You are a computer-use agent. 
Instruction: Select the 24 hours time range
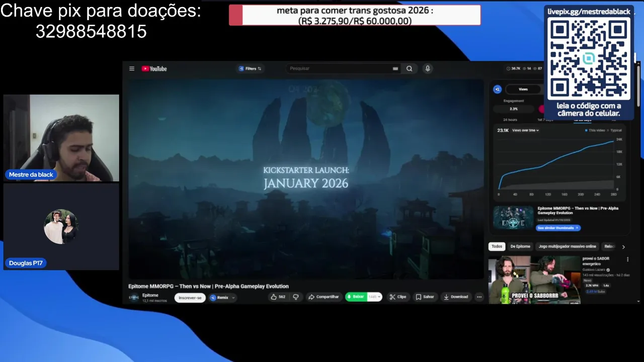(510, 120)
